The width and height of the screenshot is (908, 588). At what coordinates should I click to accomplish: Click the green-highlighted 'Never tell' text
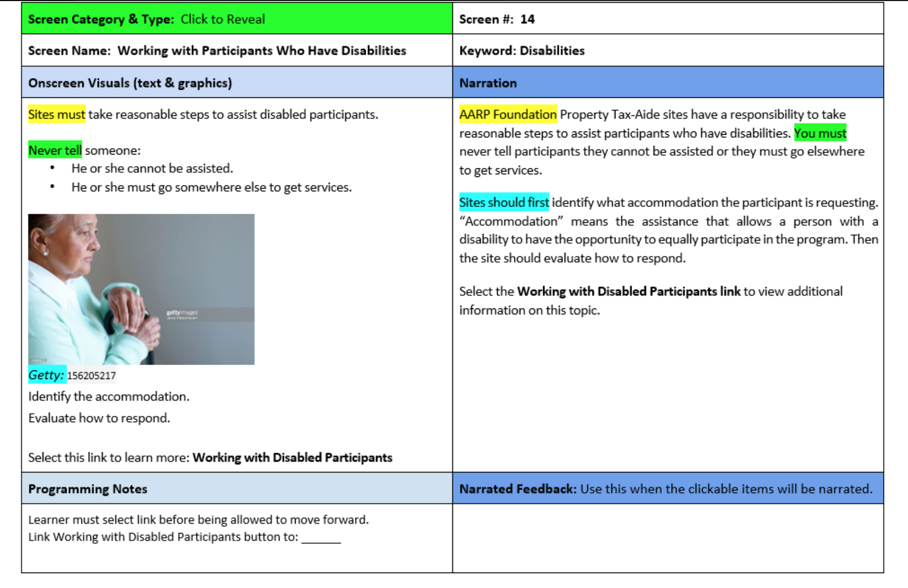coord(53,150)
